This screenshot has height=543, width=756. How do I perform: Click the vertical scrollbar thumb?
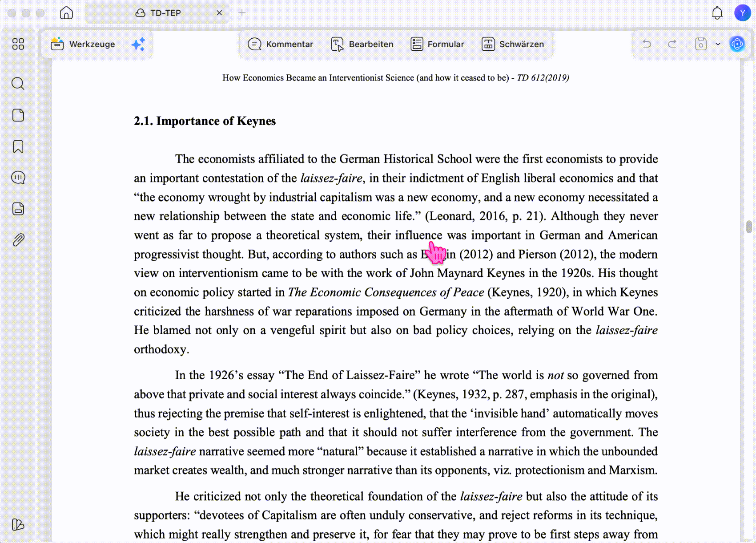(749, 227)
